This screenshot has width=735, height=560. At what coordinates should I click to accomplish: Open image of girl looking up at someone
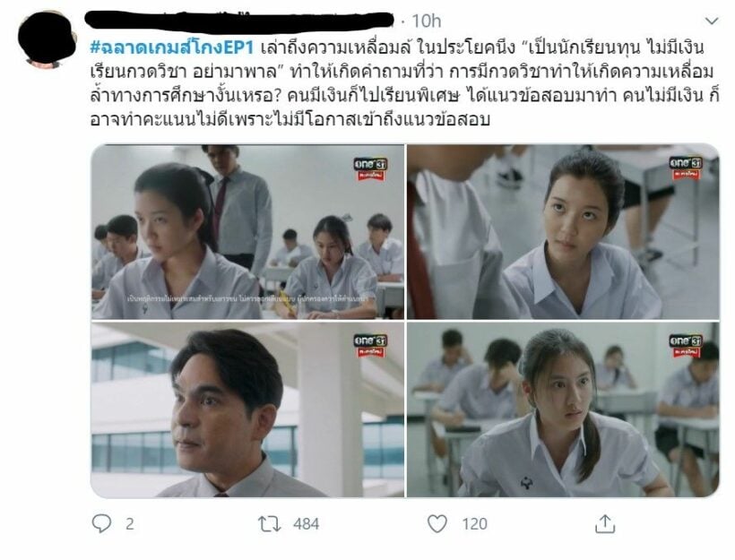click(x=563, y=232)
